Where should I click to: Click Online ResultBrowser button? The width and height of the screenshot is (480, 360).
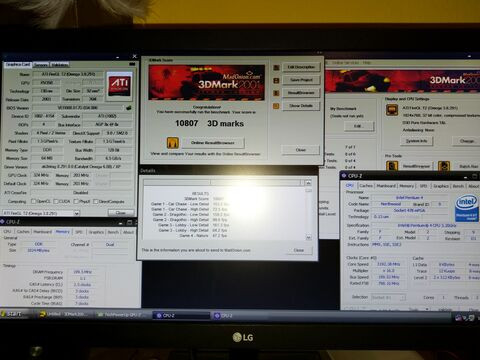(213, 143)
